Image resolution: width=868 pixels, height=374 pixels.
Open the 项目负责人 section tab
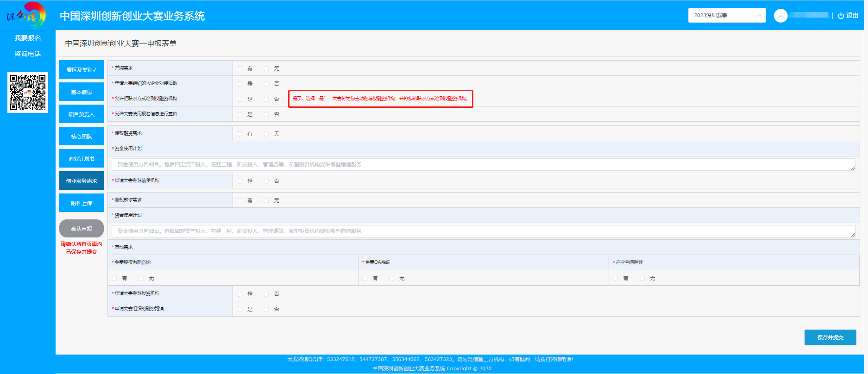pos(82,114)
